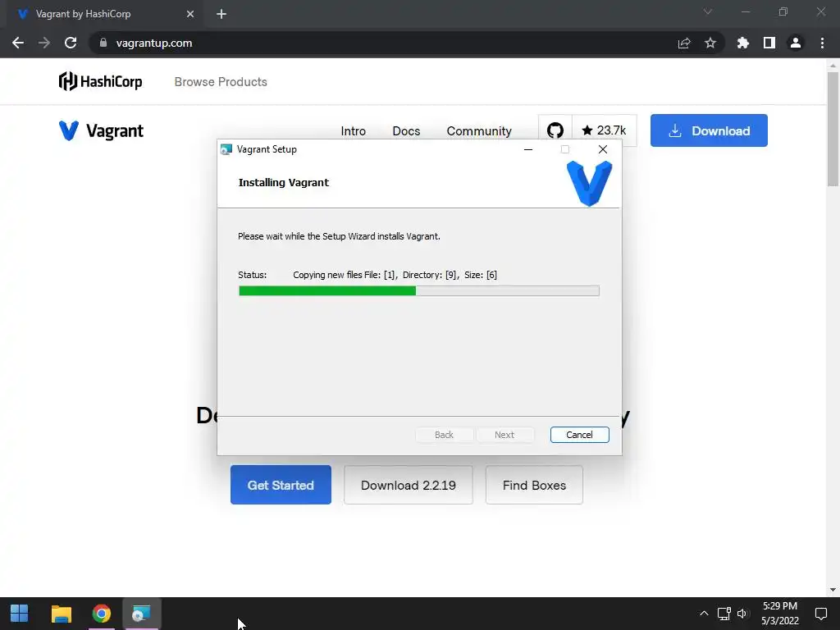840x630 pixels.
Task: Open the Chrome three-dot menu
Action: (822, 43)
